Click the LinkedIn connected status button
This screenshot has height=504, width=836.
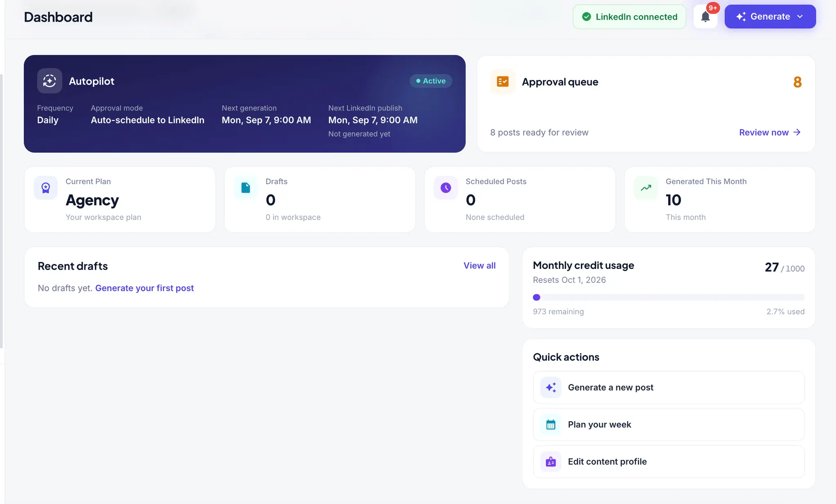(x=629, y=17)
